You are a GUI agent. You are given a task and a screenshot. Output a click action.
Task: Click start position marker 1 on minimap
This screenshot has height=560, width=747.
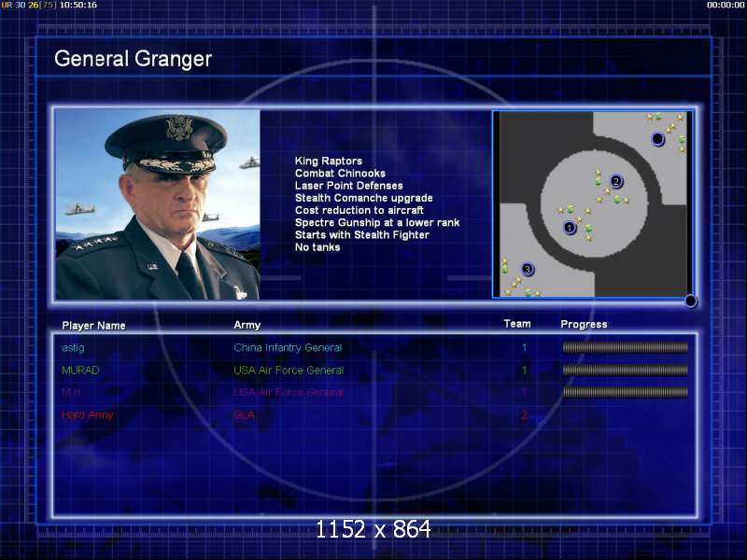(x=570, y=228)
